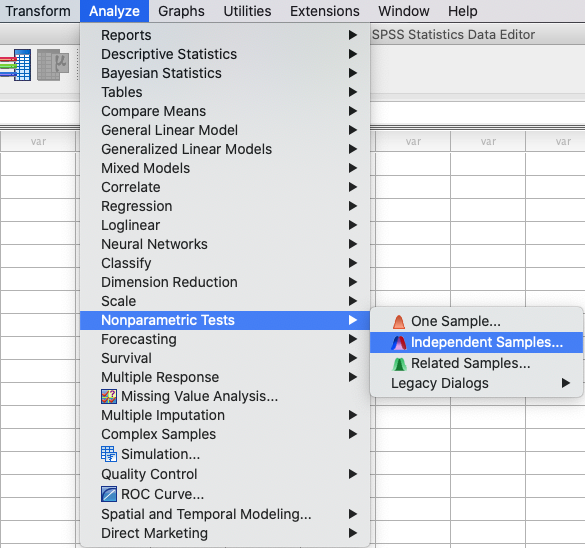Open the Regression submenu
This screenshot has height=548, width=585.
pos(225,206)
